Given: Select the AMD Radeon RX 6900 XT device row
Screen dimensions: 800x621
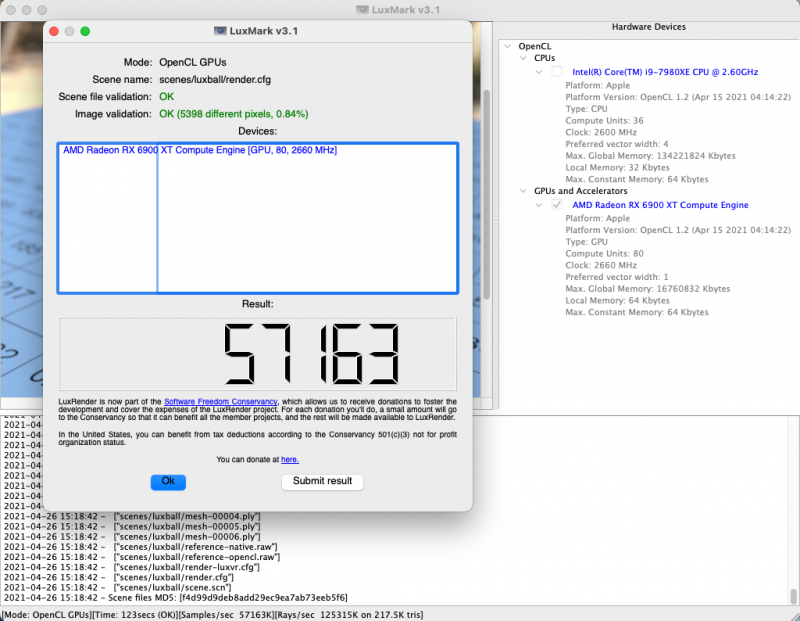Looking at the screenshot, I should click(258, 150).
